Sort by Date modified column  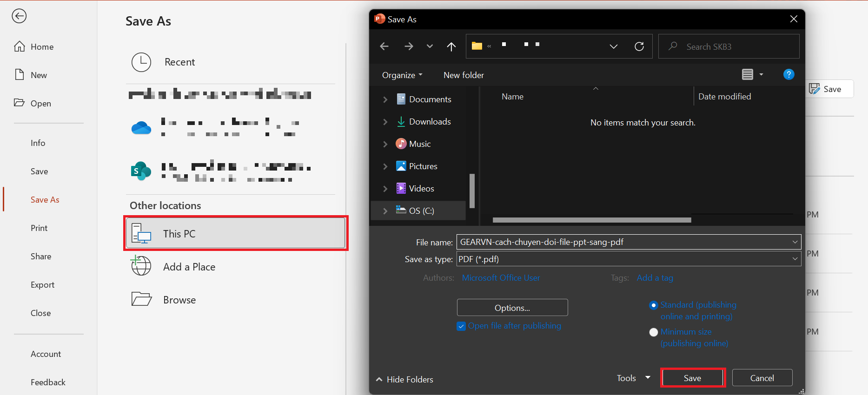[x=724, y=97]
